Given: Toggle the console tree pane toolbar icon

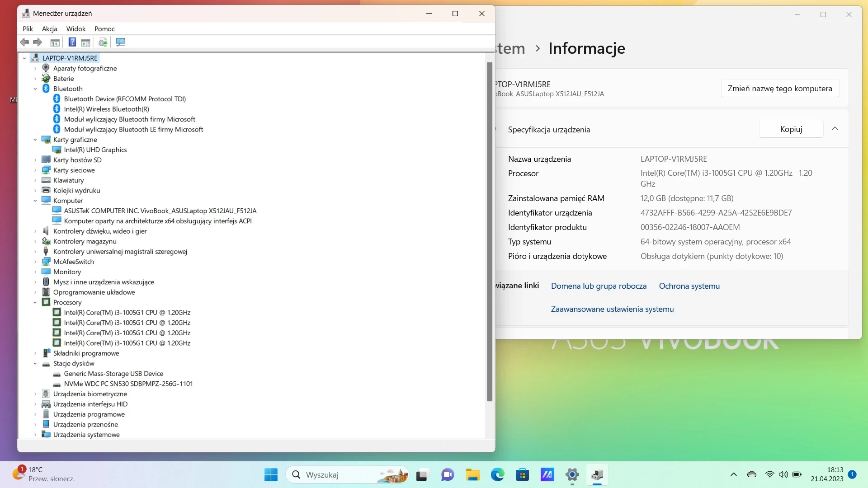Looking at the screenshot, I should (55, 42).
